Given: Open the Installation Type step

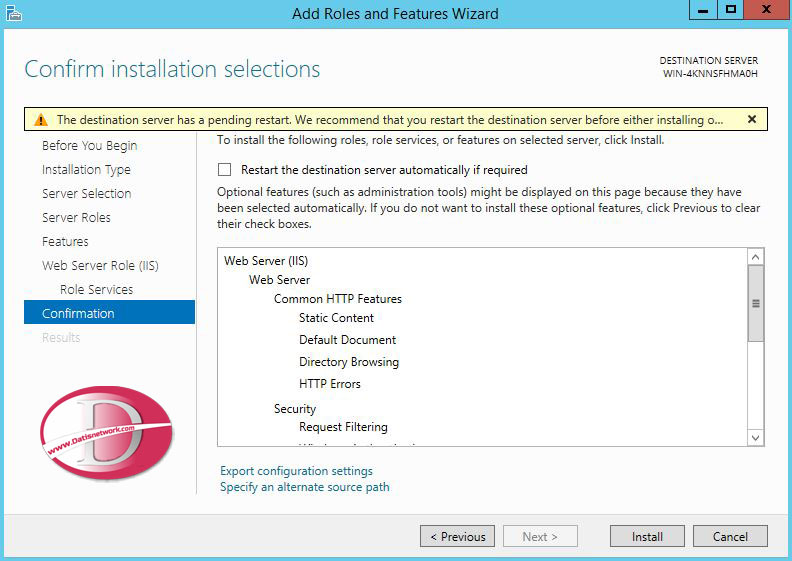Looking at the screenshot, I should click(x=86, y=170).
